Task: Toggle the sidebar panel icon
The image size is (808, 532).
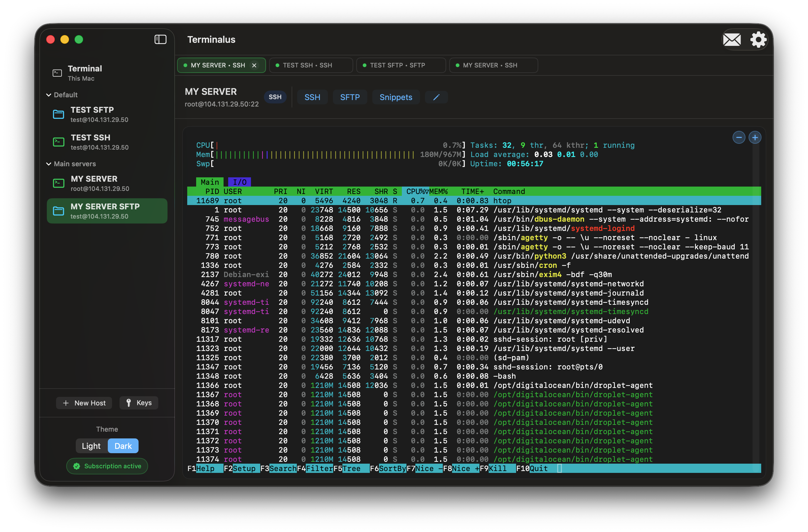Action: click(160, 39)
